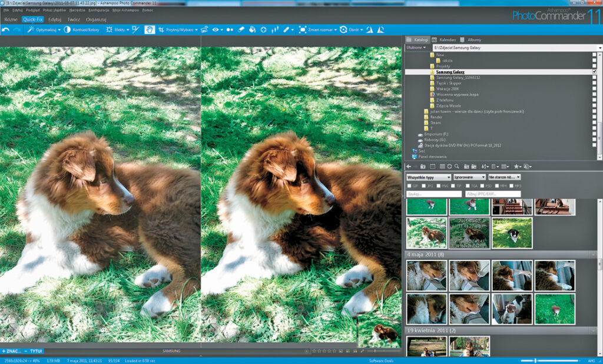
Task: Click the refresh icon in browser toolbar
Action: [449, 167]
